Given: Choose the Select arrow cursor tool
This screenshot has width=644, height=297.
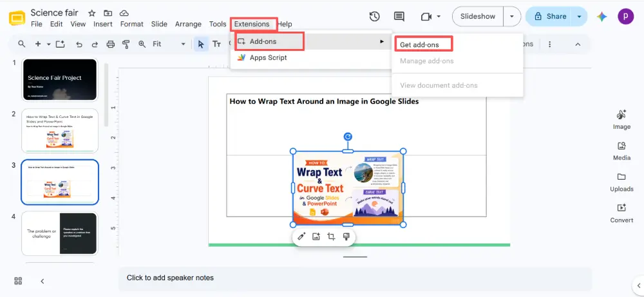Looking at the screenshot, I should [x=201, y=44].
